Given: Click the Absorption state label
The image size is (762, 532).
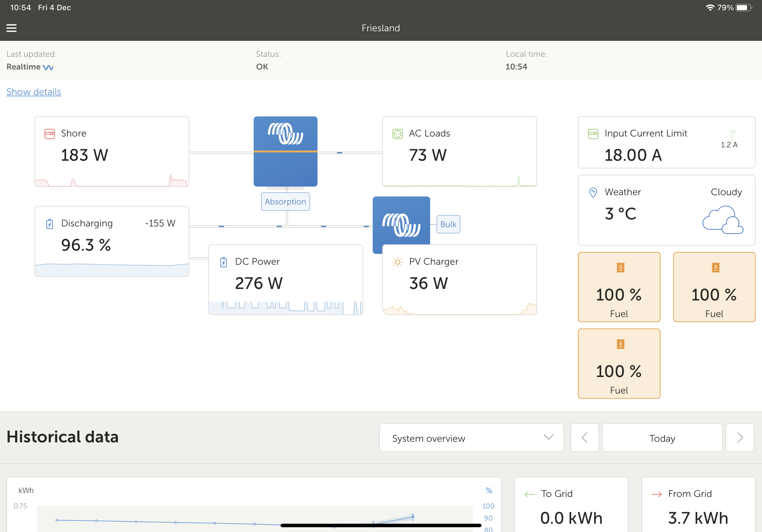Looking at the screenshot, I should 285,202.
